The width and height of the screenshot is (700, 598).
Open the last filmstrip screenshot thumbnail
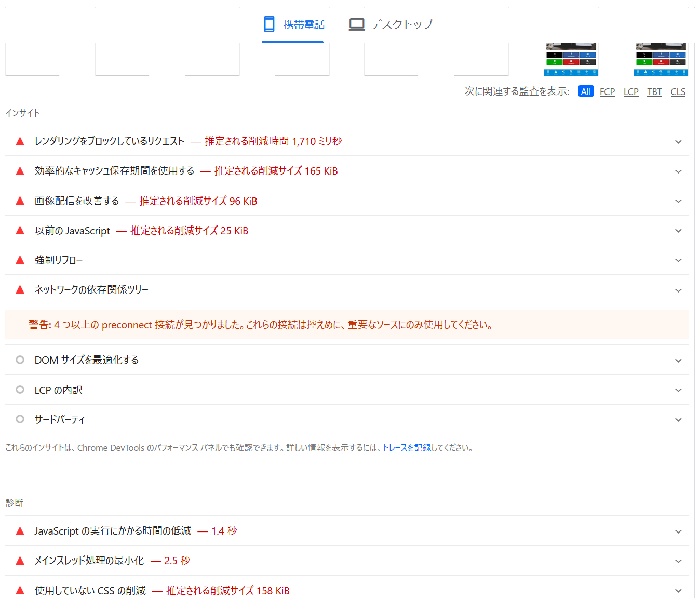(x=661, y=59)
